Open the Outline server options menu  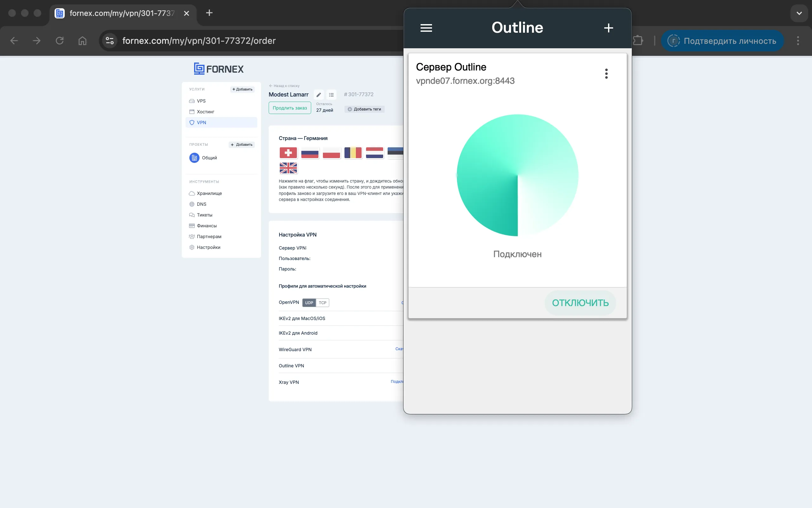(606, 74)
